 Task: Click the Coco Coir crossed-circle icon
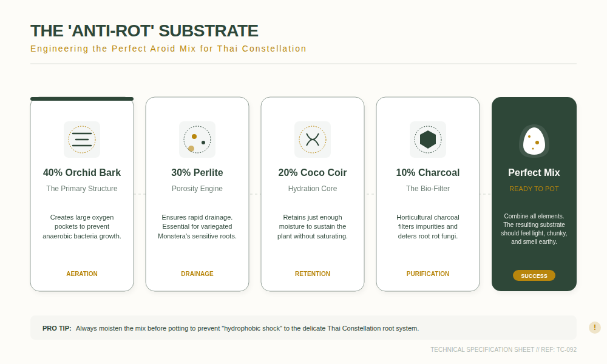[313, 140]
